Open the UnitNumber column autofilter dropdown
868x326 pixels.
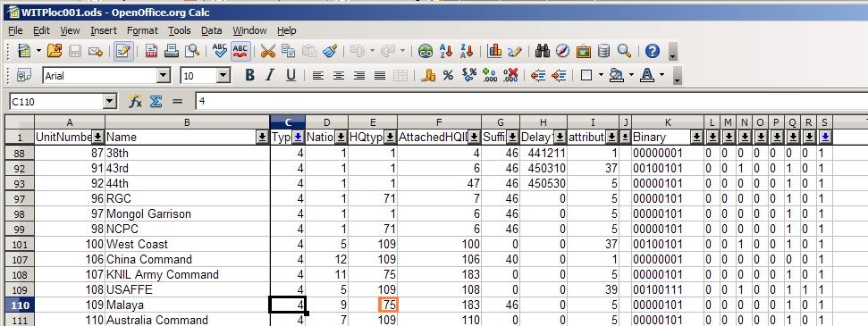tap(98, 137)
